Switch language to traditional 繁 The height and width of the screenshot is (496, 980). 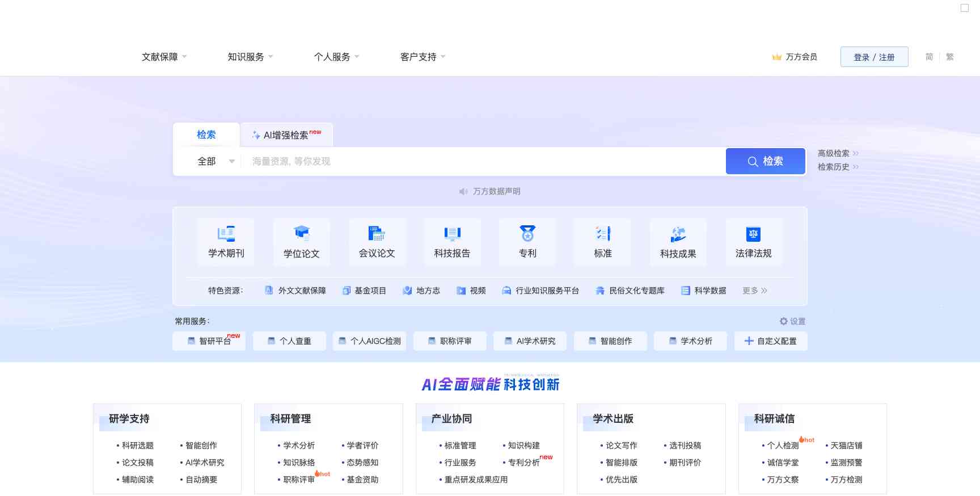coord(950,57)
